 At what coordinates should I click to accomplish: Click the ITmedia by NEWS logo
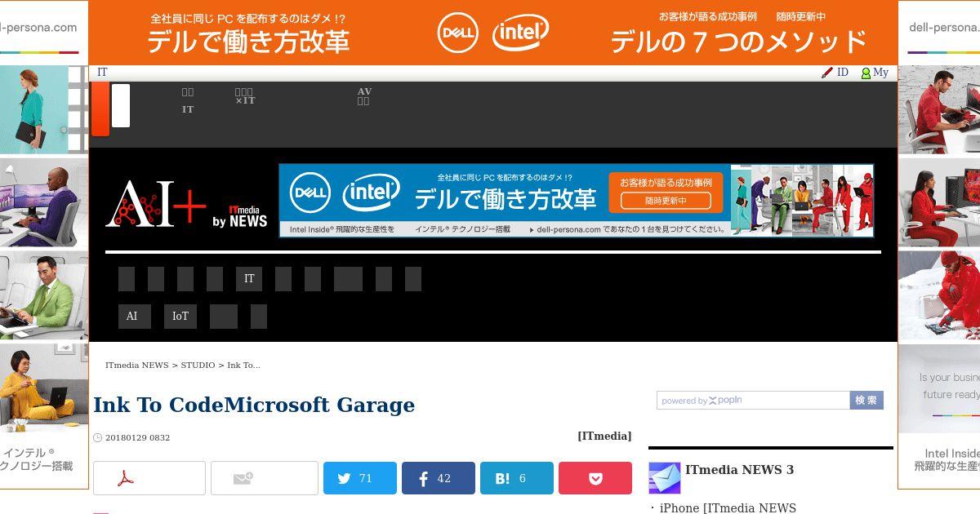pos(240,216)
